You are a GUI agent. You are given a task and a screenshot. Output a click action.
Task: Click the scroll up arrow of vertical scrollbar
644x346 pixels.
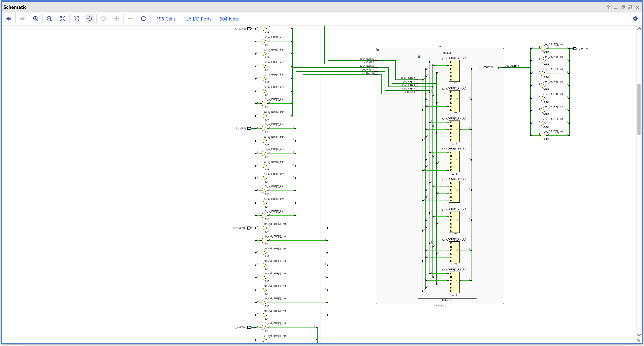click(x=639, y=29)
